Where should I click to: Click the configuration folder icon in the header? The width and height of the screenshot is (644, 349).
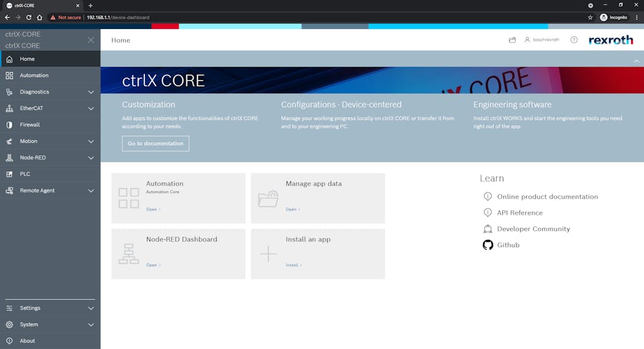(512, 40)
